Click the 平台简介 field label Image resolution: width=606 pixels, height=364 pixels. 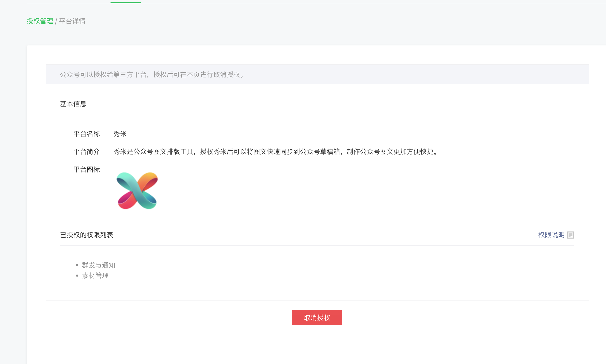(x=86, y=152)
